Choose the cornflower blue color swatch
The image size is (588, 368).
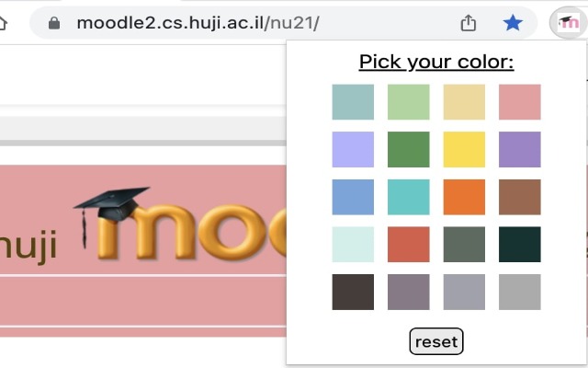353,197
